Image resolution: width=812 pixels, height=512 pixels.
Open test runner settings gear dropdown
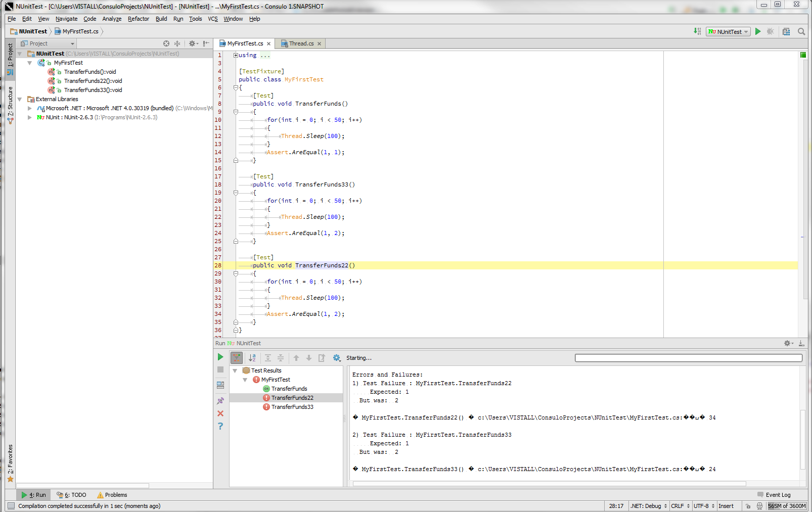tap(337, 358)
